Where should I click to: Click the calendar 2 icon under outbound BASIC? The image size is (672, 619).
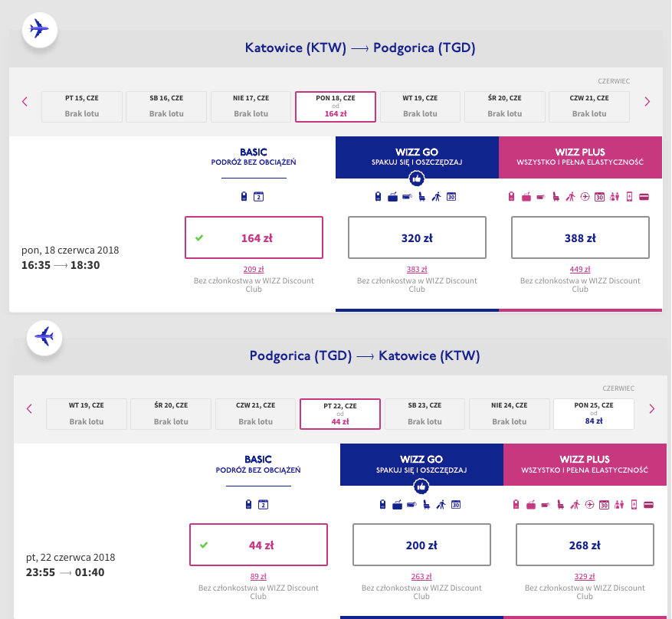point(258,197)
